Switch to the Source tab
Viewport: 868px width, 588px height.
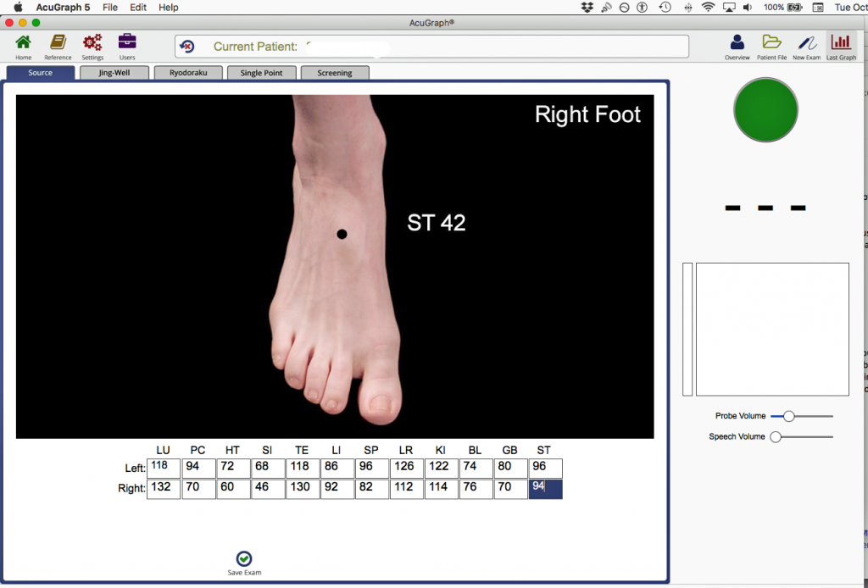[41, 73]
